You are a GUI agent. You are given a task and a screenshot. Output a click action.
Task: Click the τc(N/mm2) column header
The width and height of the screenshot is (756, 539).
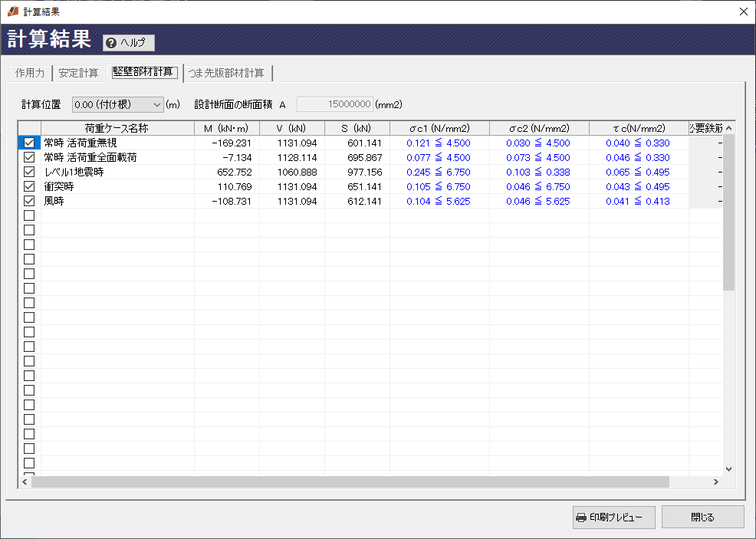point(639,128)
